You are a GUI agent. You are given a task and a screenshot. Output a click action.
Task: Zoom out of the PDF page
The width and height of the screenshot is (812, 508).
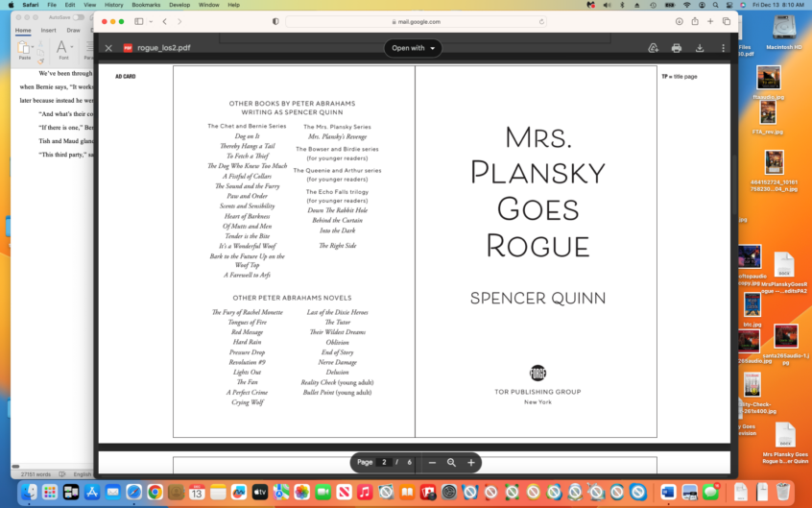(432, 462)
